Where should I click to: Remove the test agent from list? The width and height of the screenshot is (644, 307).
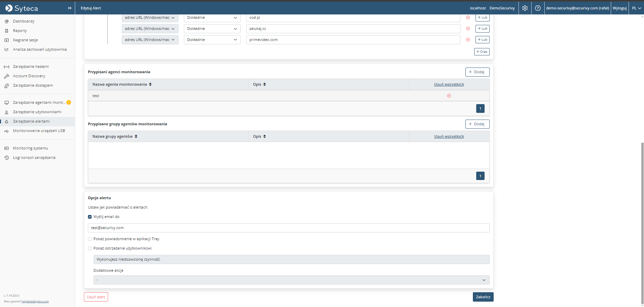coord(449,96)
